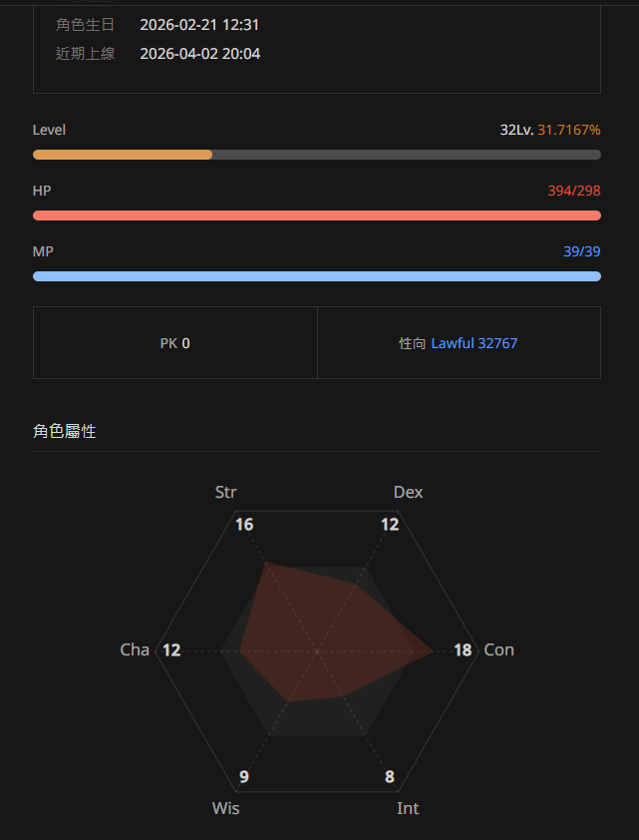This screenshot has height=840, width=639.
Task: Click the red HP bar
Action: click(x=316, y=215)
